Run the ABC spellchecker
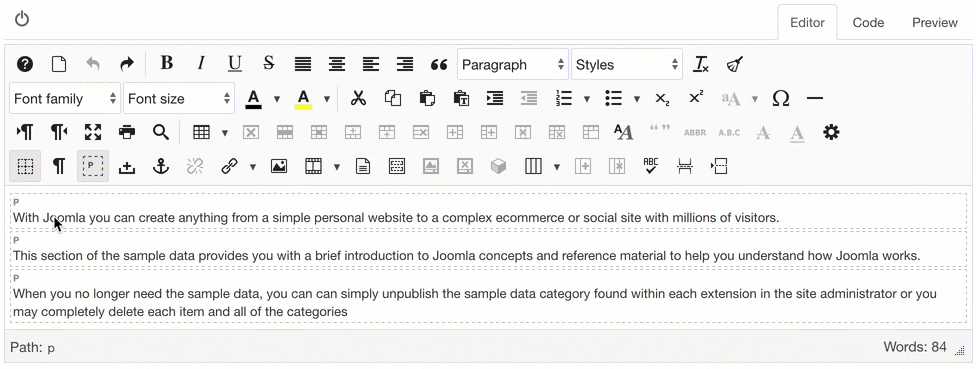The image size is (976, 369). click(x=650, y=166)
